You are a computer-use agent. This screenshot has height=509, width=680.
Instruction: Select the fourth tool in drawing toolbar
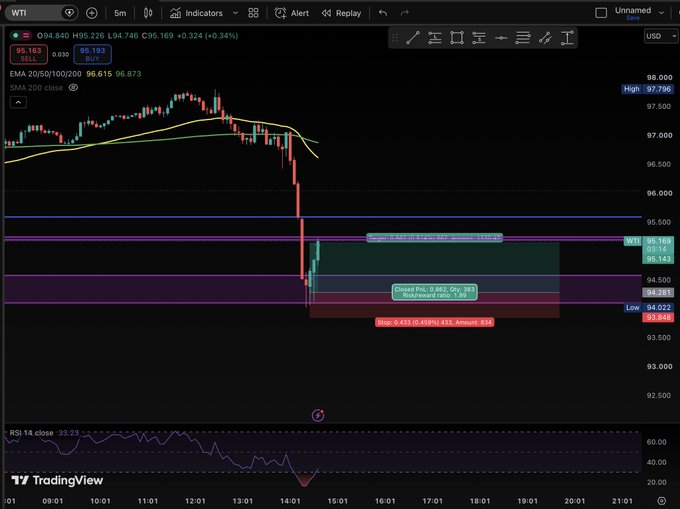click(479, 38)
